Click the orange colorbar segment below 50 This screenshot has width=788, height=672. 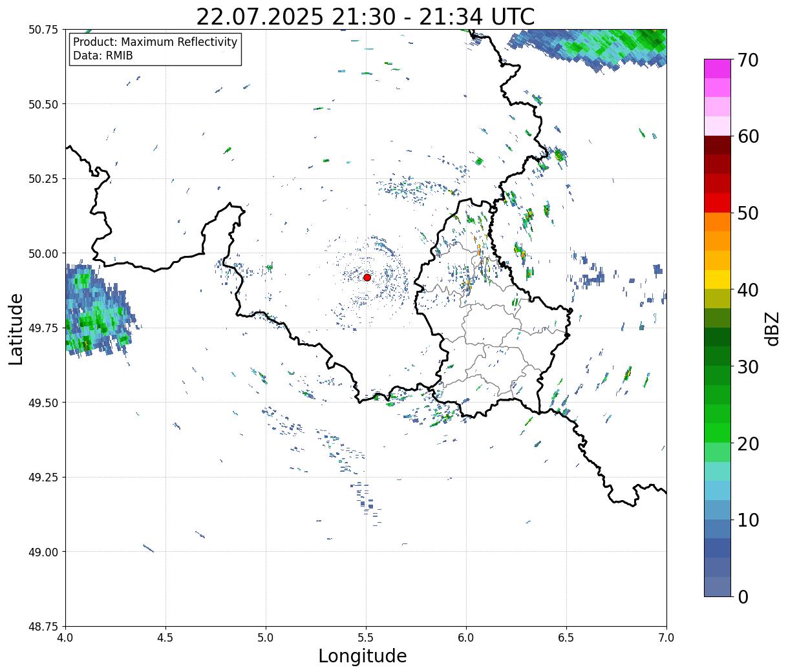coord(718,222)
